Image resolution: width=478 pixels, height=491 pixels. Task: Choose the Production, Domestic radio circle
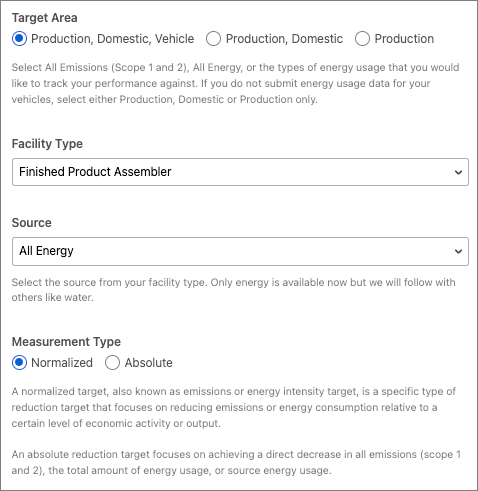[213, 39]
